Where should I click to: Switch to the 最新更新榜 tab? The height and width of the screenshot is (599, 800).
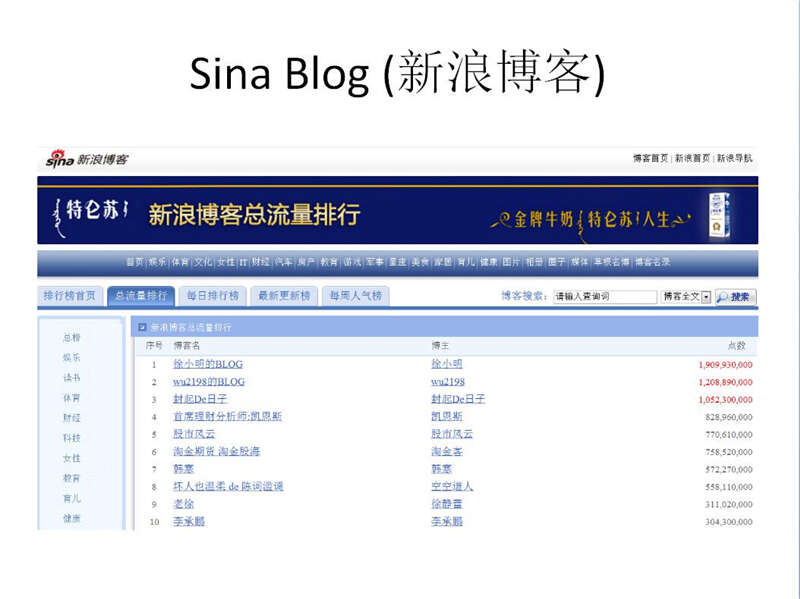[x=283, y=296]
